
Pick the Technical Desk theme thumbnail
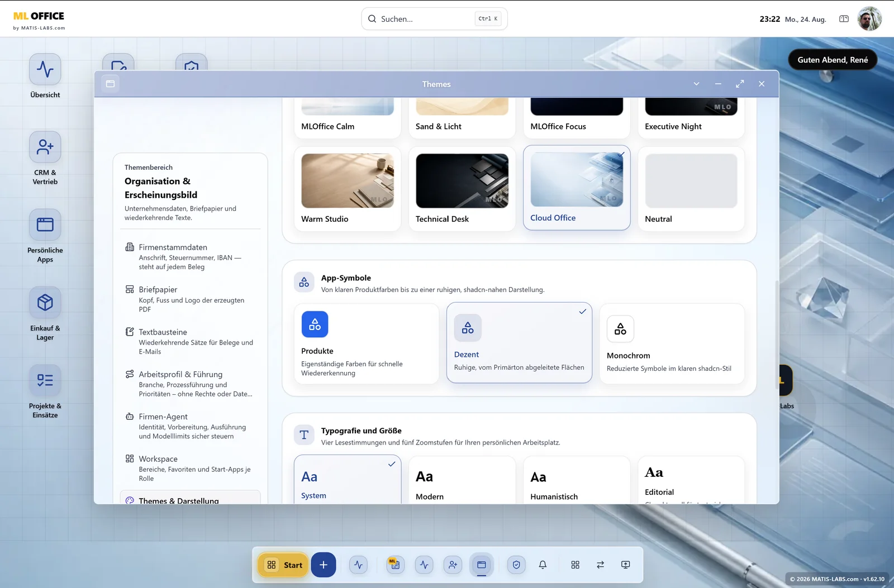tap(462, 181)
